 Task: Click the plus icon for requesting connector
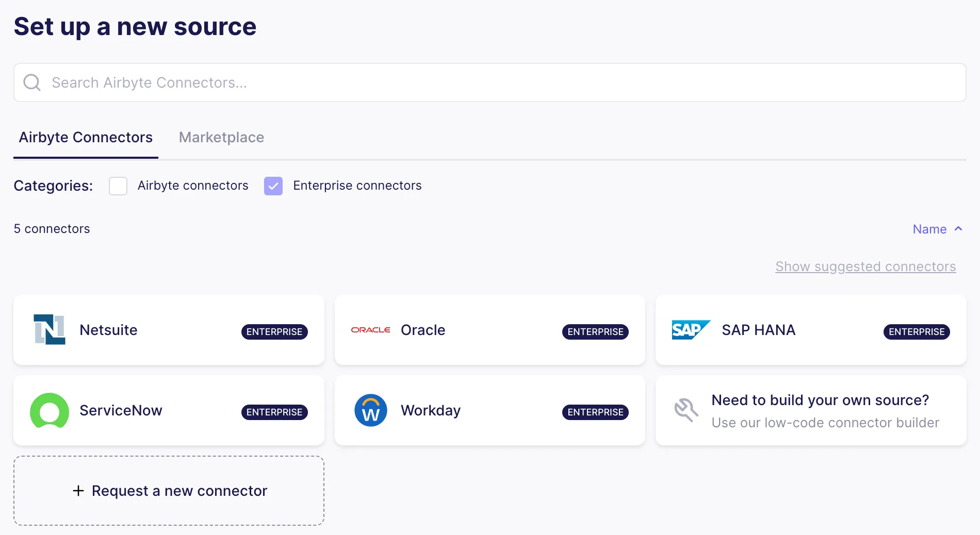78,491
